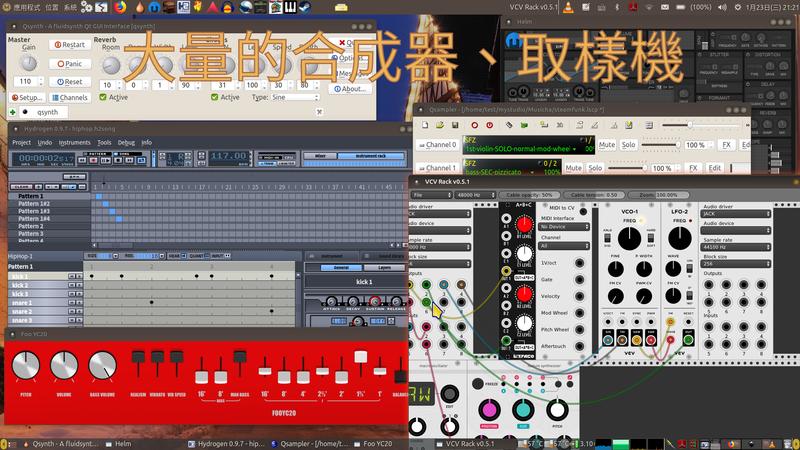Open MIDI Interface No Device dropdown
Image resolution: width=800 pixels, height=450 pixels.
coord(564,227)
